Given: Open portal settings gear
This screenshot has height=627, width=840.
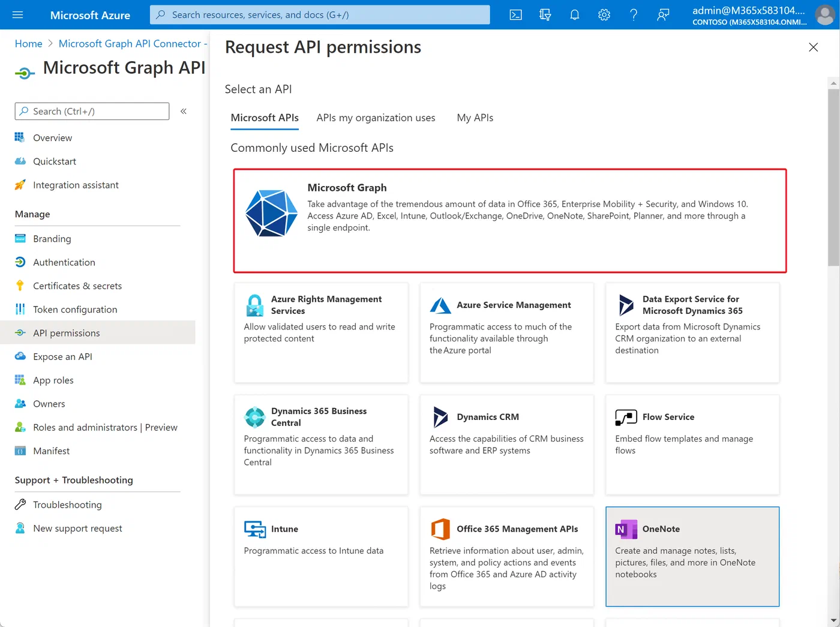Looking at the screenshot, I should pos(604,15).
